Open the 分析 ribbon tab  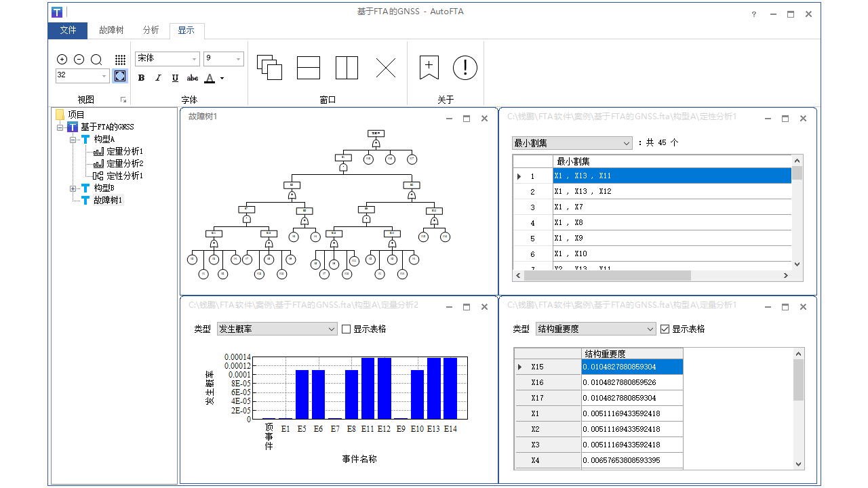[x=151, y=30]
